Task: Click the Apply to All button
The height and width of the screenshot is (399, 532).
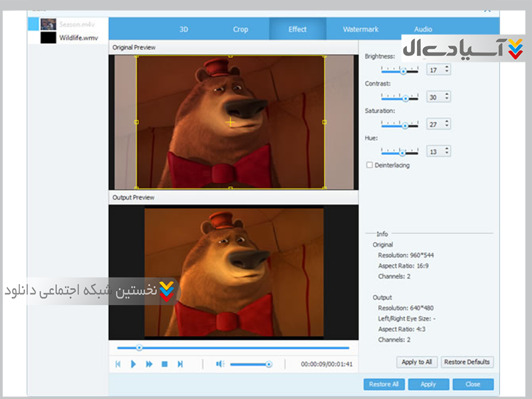Action: tap(417, 362)
